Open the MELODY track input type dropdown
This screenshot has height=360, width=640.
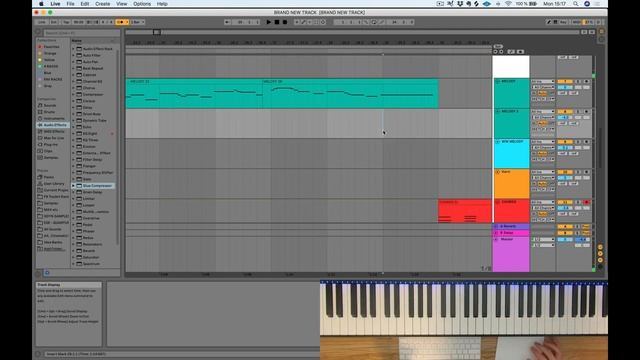pyautogui.click(x=543, y=82)
